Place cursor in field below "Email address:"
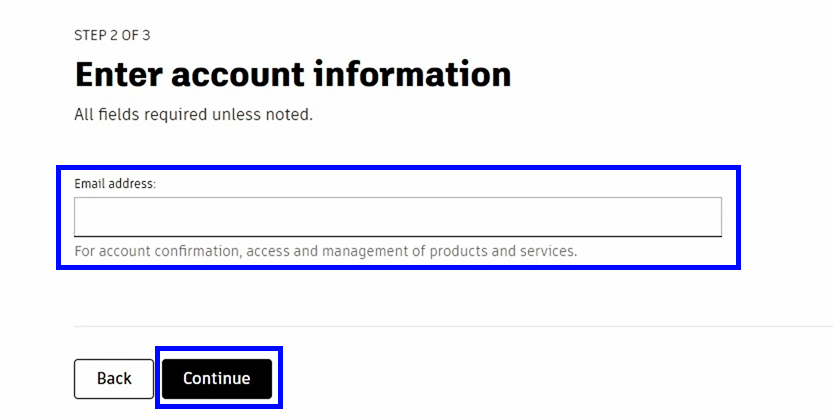 (397, 216)
